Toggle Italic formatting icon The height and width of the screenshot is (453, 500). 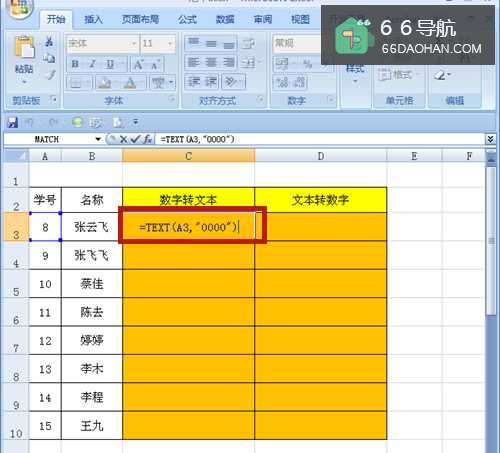tap(92, 64)
